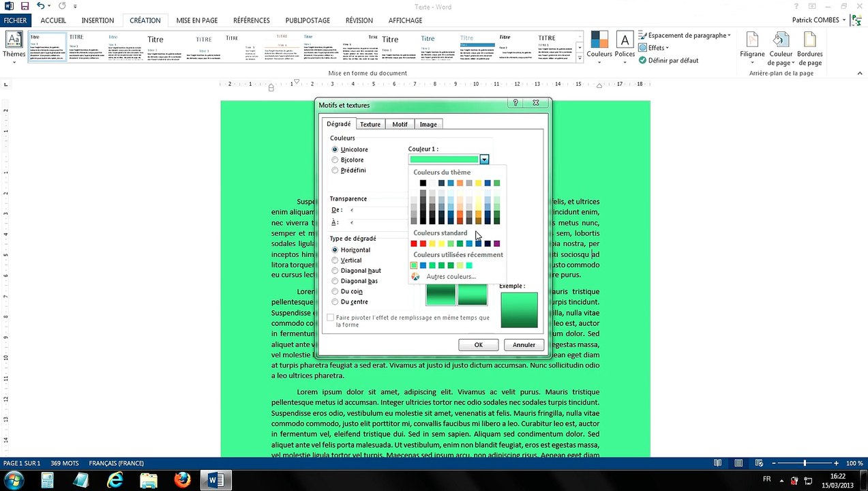Select the Bicolore radio button

(335, 160)
